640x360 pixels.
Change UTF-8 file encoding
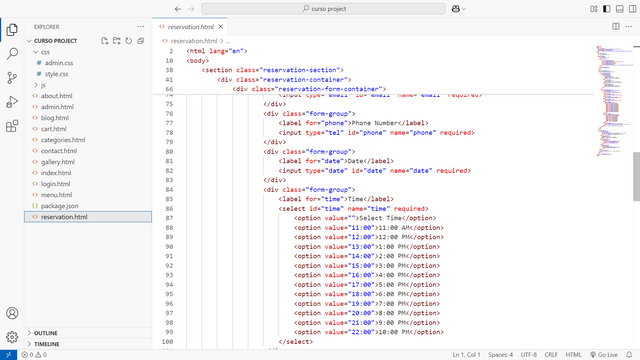[x=529, y=355]
